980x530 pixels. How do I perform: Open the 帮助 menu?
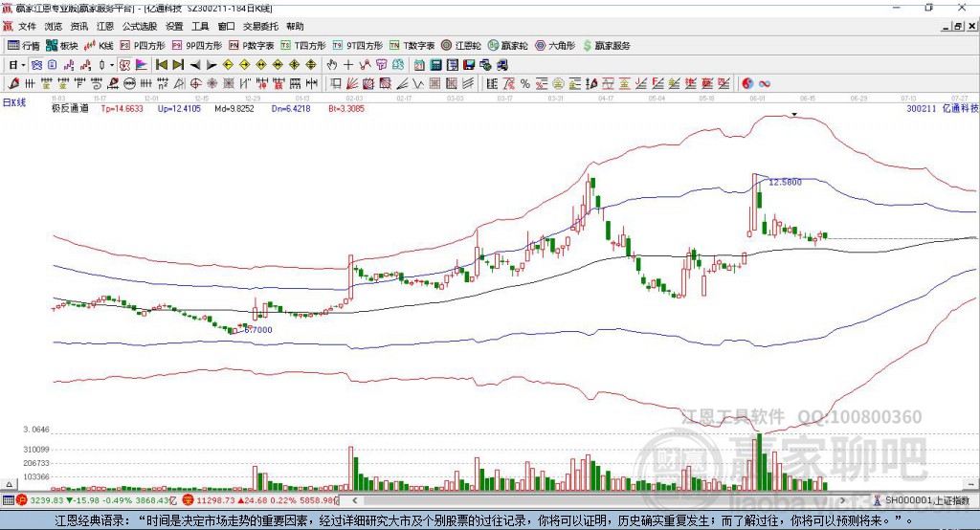tap(295, 26)
